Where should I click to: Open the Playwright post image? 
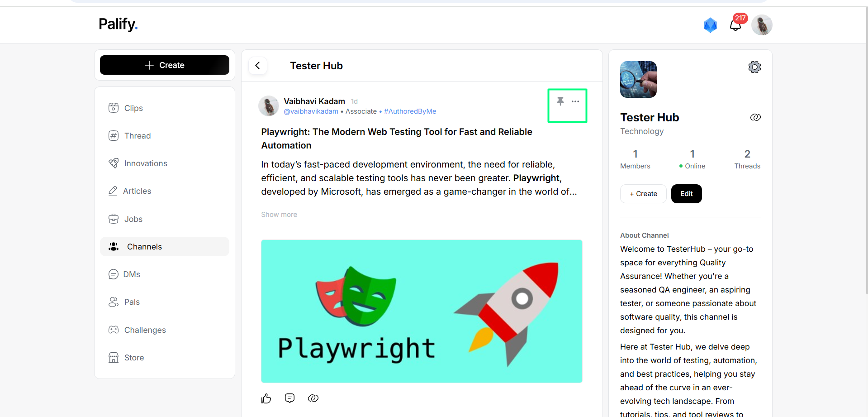(422, 312)
